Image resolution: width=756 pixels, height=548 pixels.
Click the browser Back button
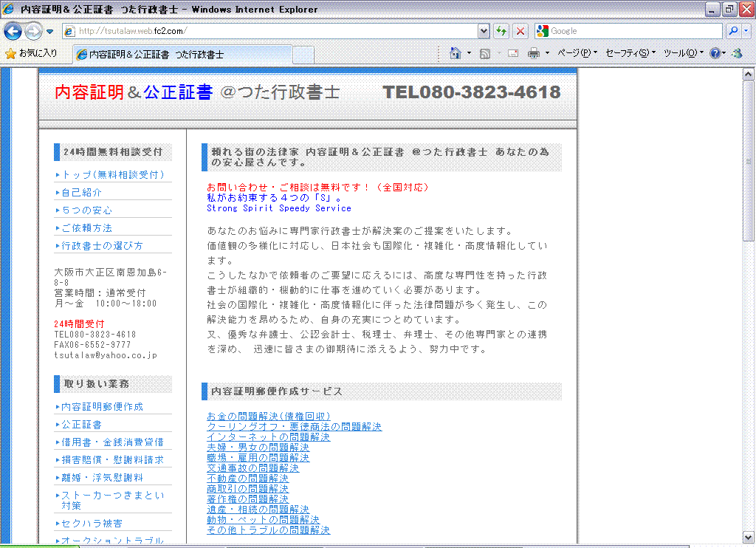[13, 31]
